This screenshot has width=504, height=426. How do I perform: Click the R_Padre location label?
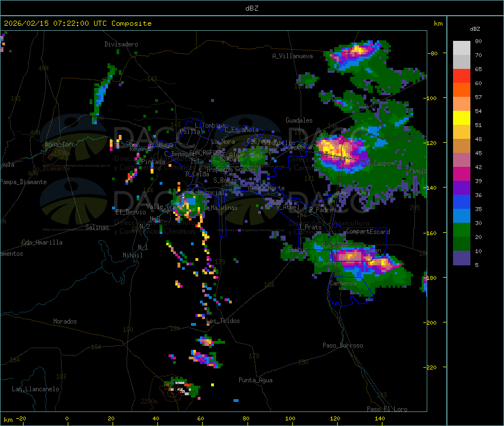(x=321, y=210)
